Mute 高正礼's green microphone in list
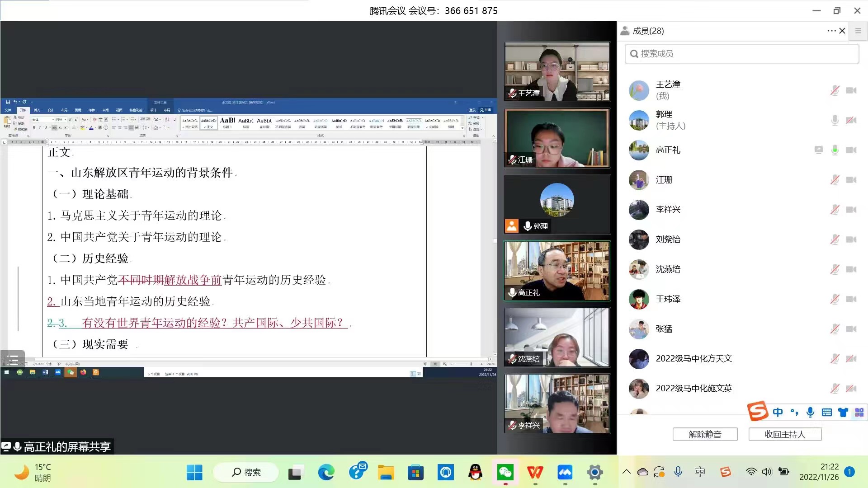Screen dimensions: 868x488 [x=835, y=150]
